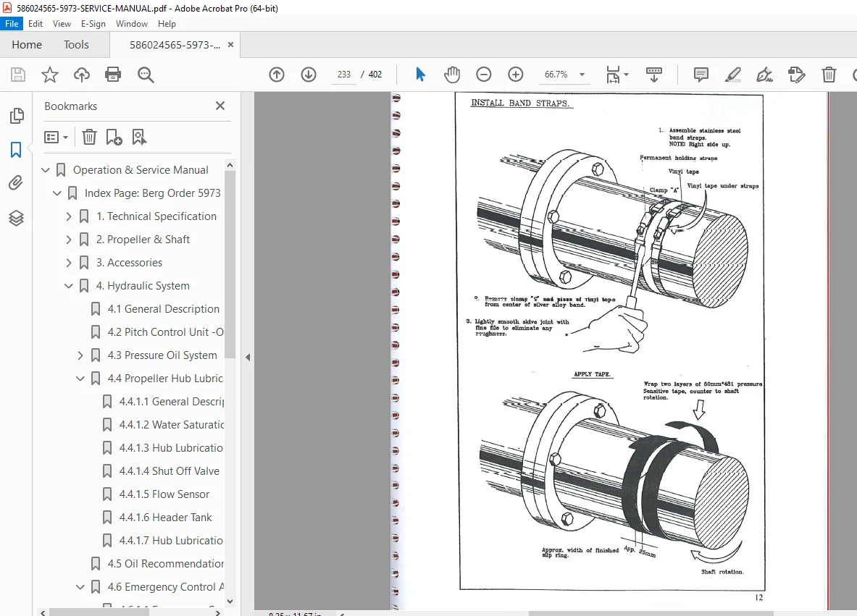Close the 586024565-5973 document tab

[230, 45]
